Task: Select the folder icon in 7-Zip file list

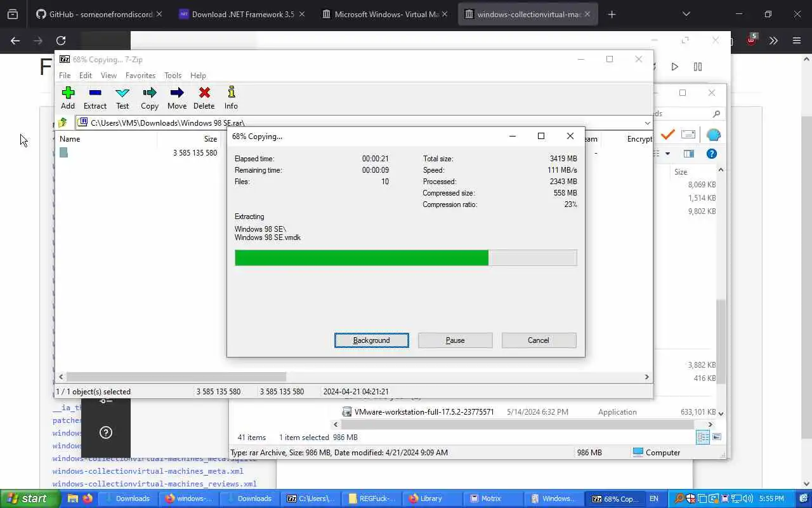Action: (x=63, y=152)
